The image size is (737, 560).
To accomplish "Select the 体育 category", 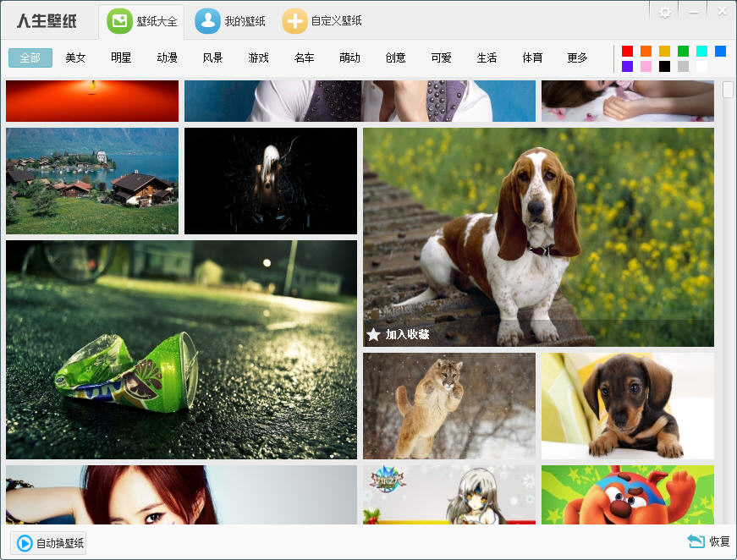I will click(532, 58).
